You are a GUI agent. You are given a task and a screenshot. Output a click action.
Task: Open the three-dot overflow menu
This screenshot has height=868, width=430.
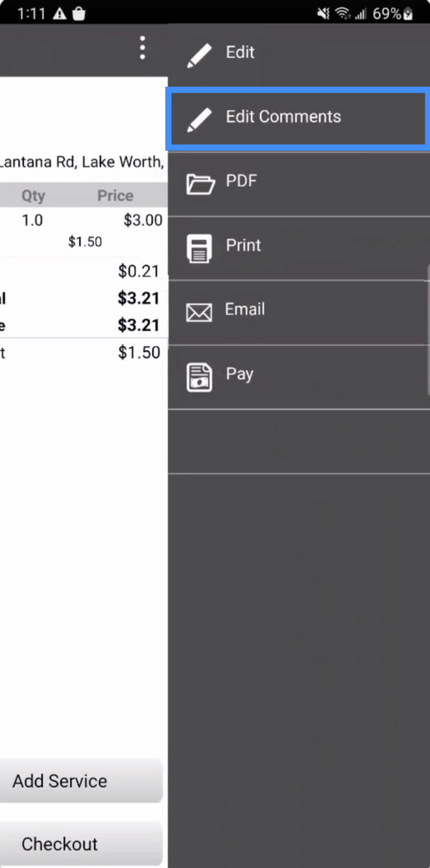click(x=142, y=48)
